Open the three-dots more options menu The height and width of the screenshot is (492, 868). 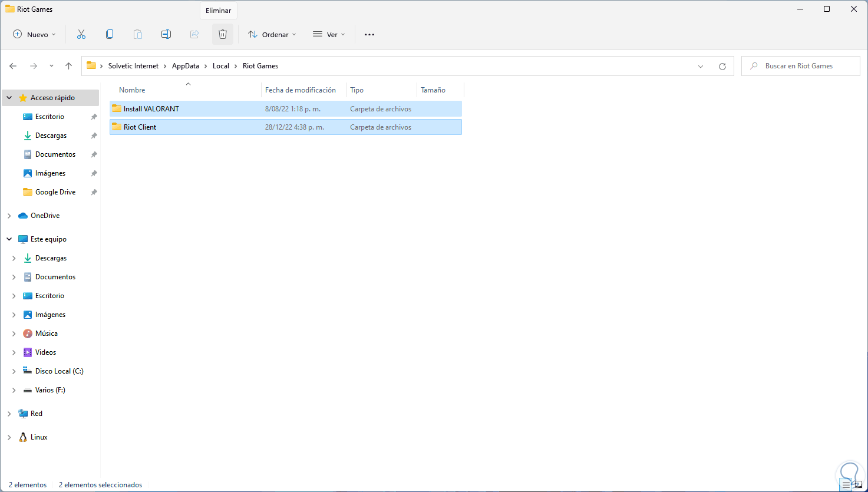369,35
